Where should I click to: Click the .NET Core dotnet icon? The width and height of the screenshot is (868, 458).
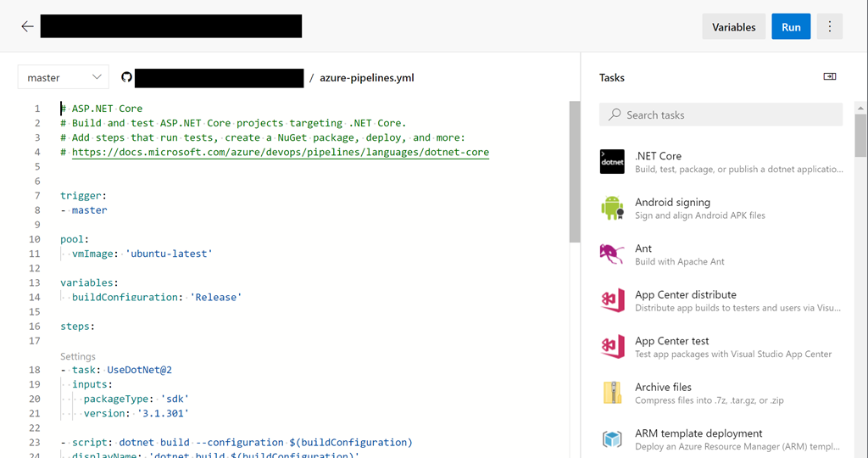point(612,162)
